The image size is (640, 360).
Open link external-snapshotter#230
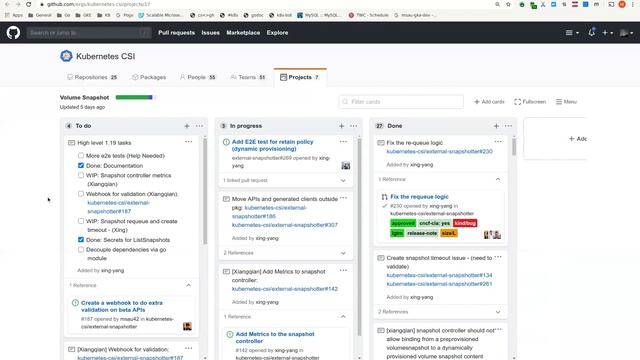[x=439, y=151]
